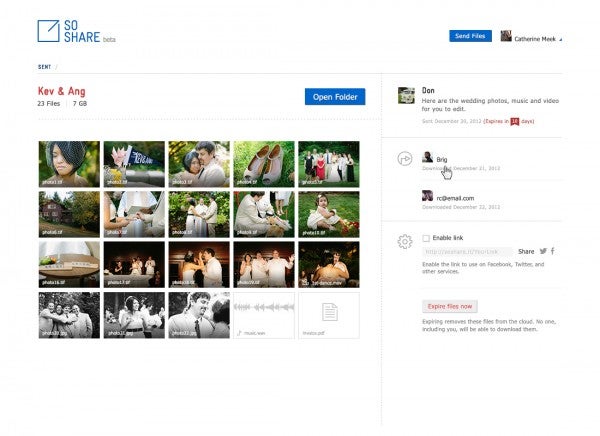Click the link settings gear icon
The height and width of the screenshot is (436, 600).
tap(405, 241)
